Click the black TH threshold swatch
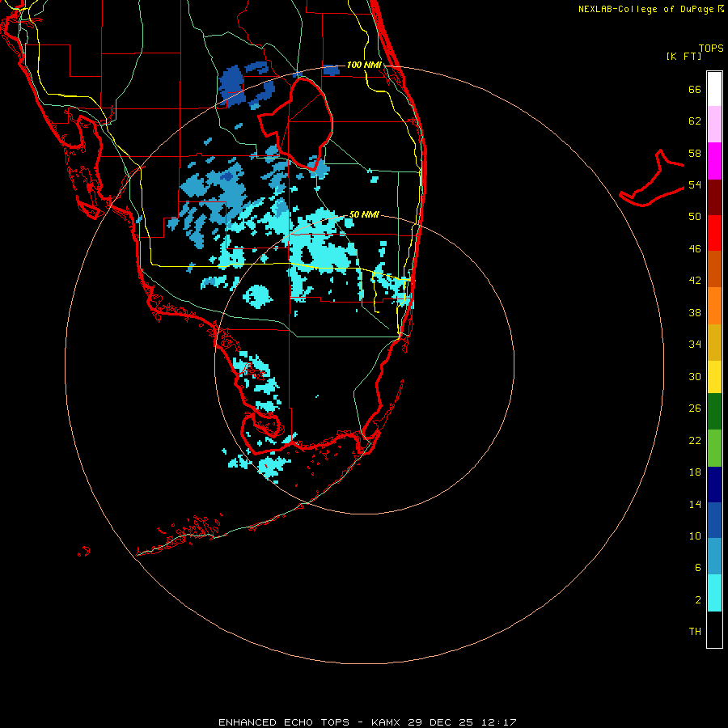Image resolution: width=728 pixels, height=728 pixels. [714, 629]
